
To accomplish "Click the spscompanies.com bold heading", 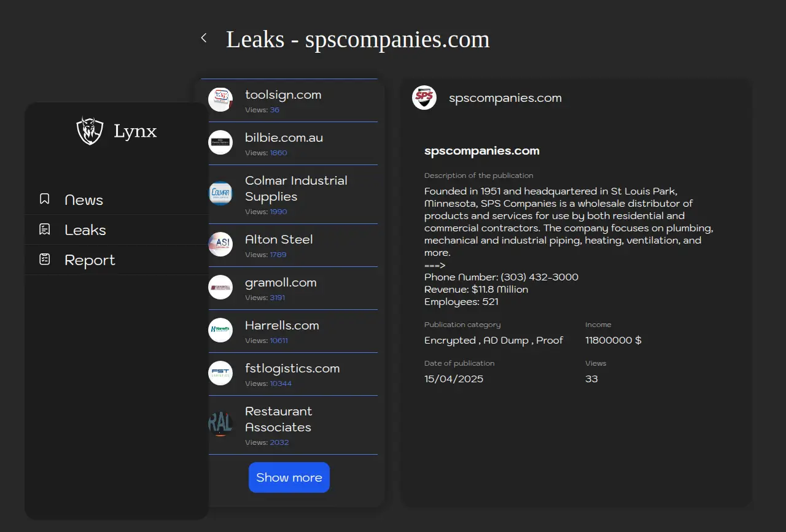I will pyautogui.click(x=481, y=151).
